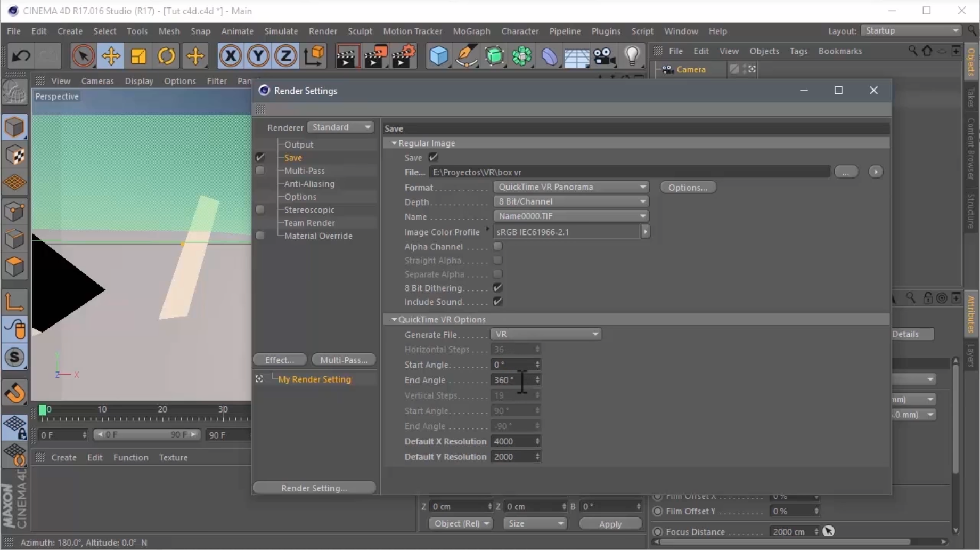
Task: Click the Effect... button
Action: (280, 360)
